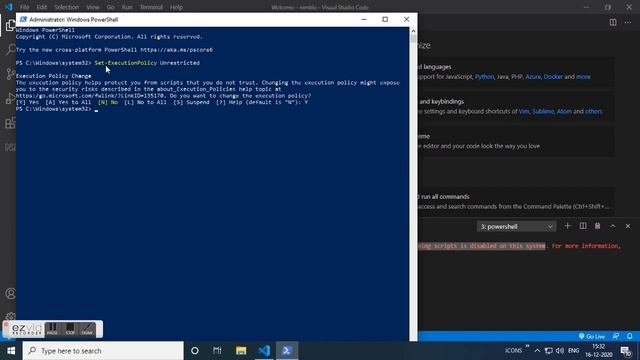640x360 pixels.
Task: Click the PowerShell window's title bar icon
Action: pyautogui.click(x=23, y=19)
